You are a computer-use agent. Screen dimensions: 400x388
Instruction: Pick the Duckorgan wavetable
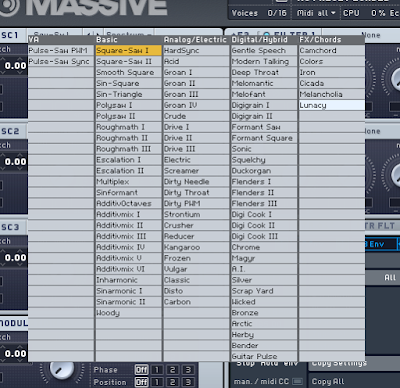click(x=264, y=171)
